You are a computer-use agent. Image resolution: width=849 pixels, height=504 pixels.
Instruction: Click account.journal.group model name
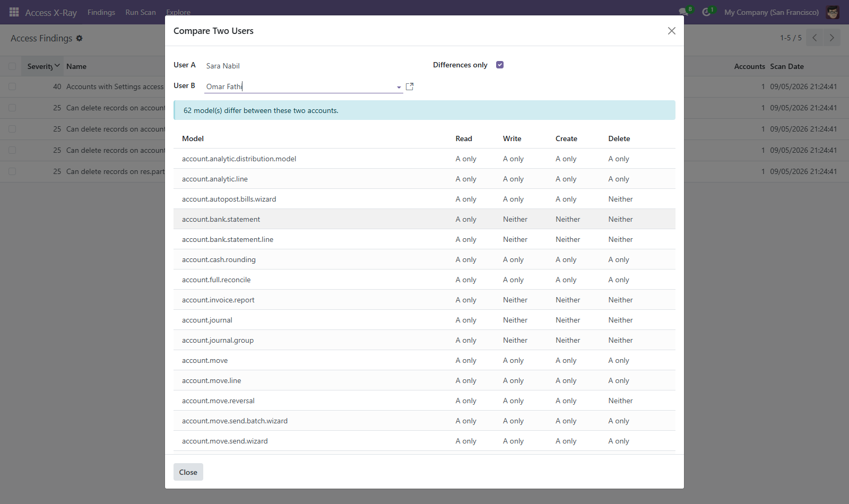coord(218,340)
